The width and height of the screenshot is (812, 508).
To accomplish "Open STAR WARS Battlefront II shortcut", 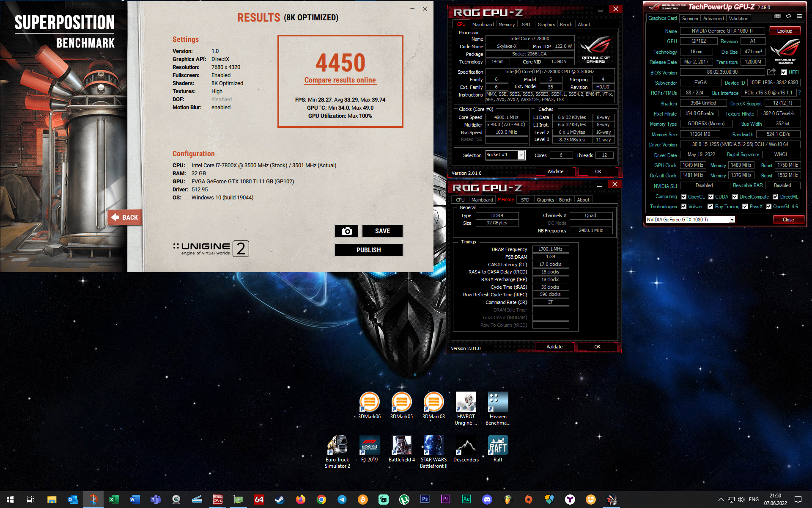I will click(433, 452).
